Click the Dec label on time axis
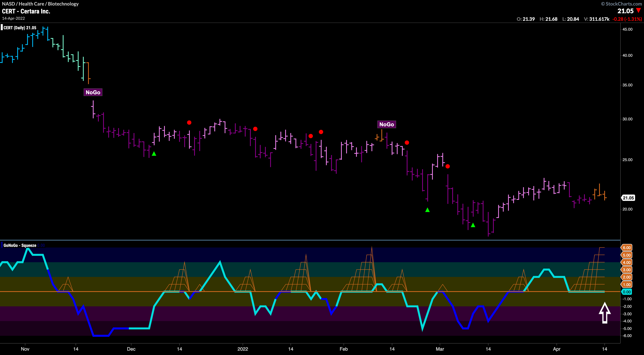644x355 pixels. pos(131,349)
